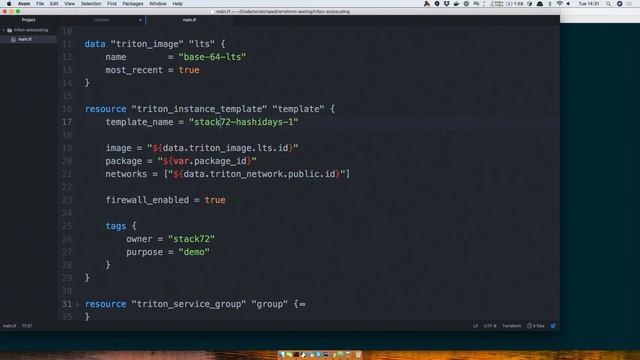This screenshot has width=640, height=360.
Task: Open Spotlight search in menu bar
Action: 608,4
